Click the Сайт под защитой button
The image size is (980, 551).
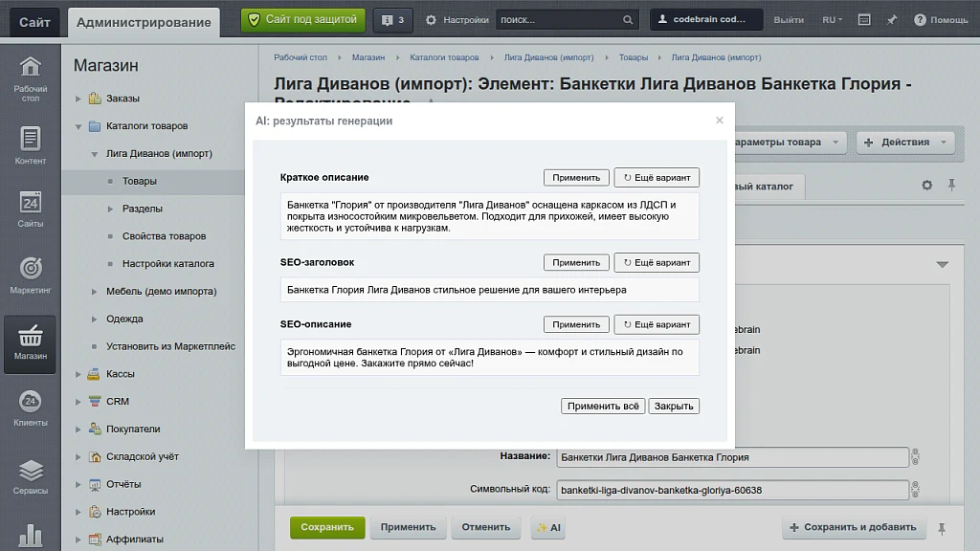pyautogui.click(x=303, y=20)
